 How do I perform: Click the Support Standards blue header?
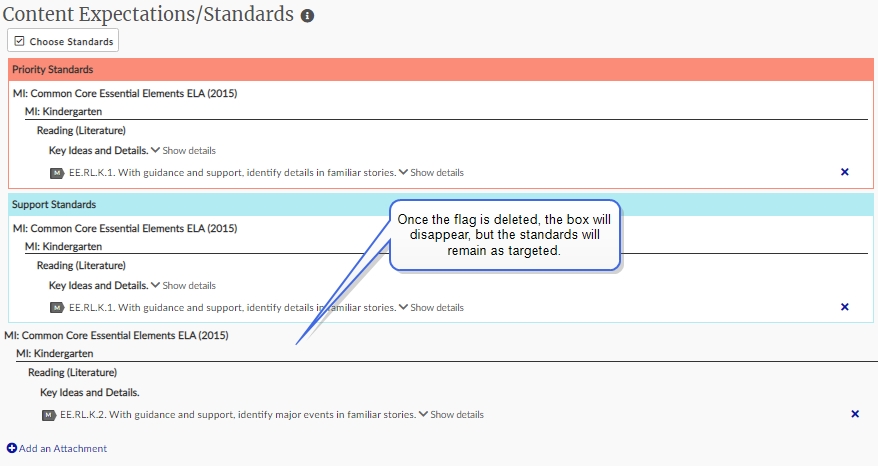(x=441, y=204)
